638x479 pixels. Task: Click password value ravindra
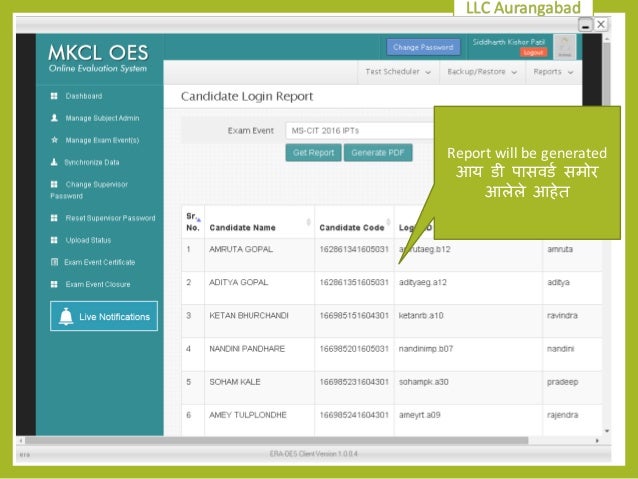(562, 315)
